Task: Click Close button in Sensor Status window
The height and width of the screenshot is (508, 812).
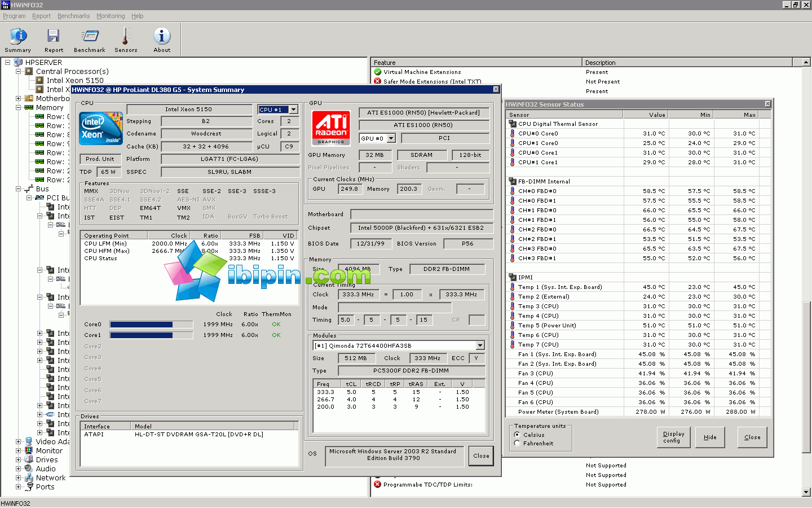Action: point(752,437)
